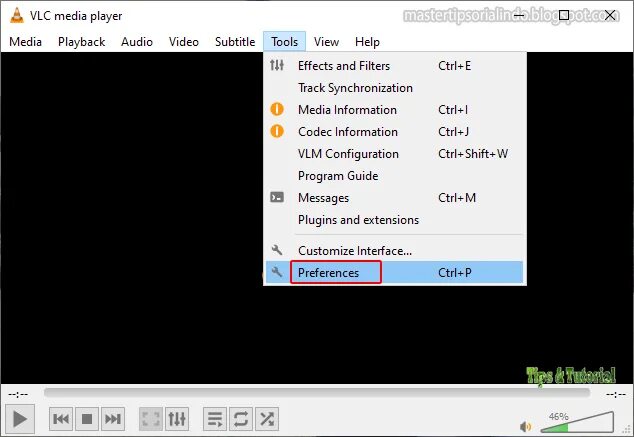Click the Preferences wrench icon

coord(277,272)
